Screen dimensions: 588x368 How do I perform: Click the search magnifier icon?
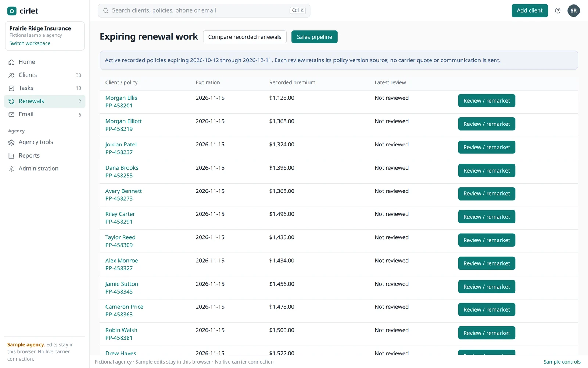coord(106,11)
